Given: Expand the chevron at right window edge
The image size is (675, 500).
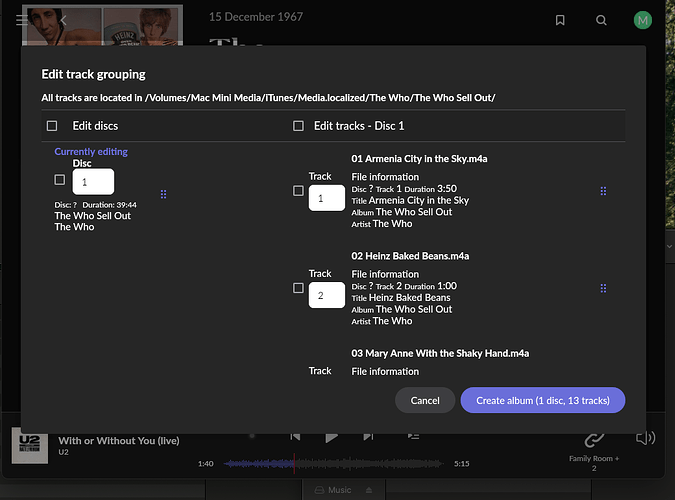Looking at the screenshot, I should (x=669, y=246).
